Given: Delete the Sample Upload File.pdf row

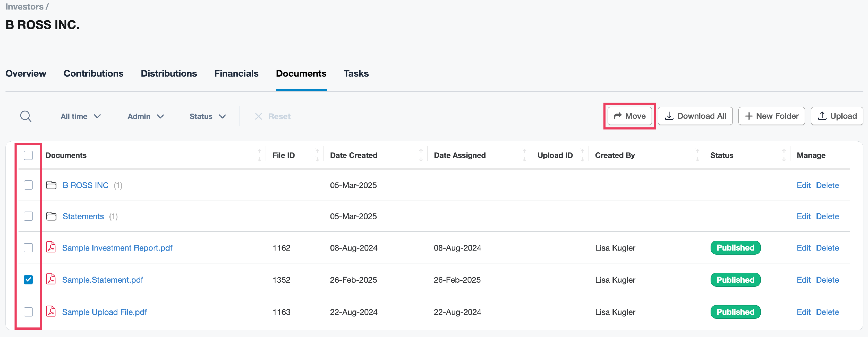Looking at the screenshot, I should [x=827, y=312].
